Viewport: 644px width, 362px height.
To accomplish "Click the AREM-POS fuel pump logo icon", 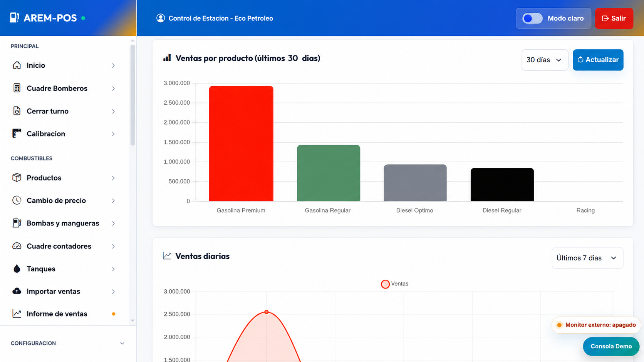I will [x=15, y=18].
